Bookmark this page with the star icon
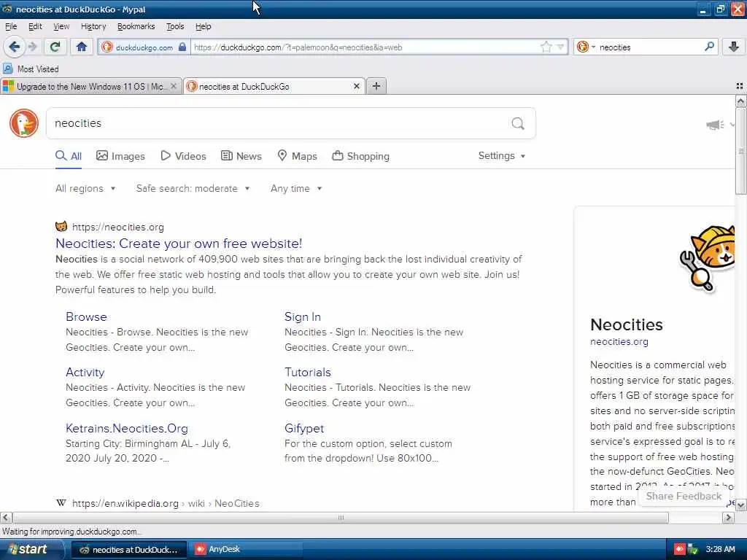 tap(546, 47)
